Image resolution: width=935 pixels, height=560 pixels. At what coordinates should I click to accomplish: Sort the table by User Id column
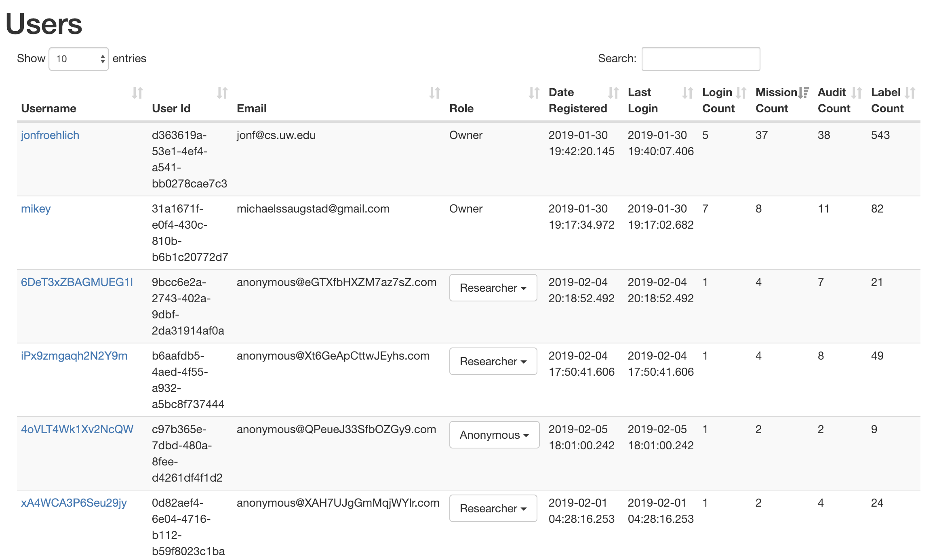(223, 93)
